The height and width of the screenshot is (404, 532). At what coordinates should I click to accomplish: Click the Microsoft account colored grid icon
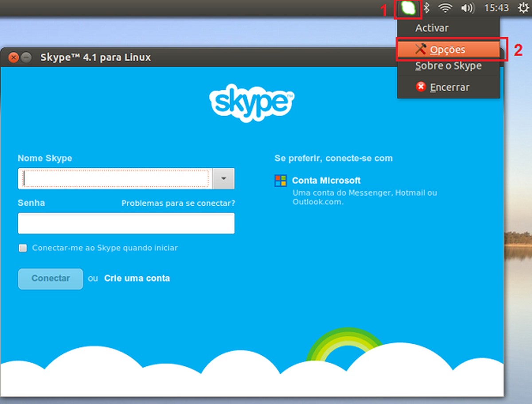point(280,180)
